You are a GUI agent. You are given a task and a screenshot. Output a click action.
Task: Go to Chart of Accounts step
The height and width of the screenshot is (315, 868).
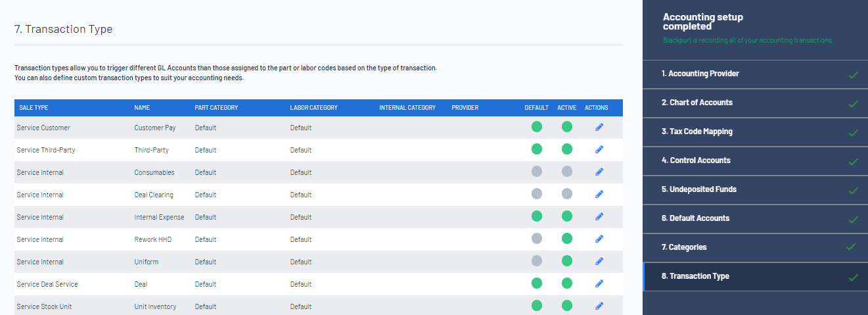(755, 103)
